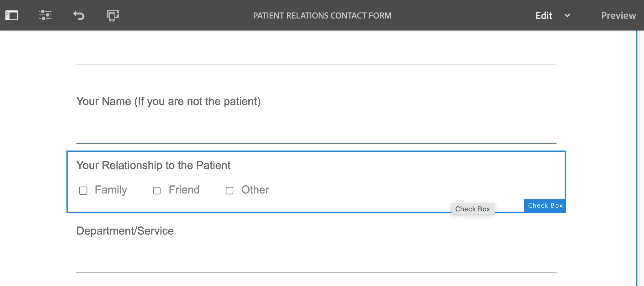Select the Edit mode button
Viewport: 644px width, 286px height.
[544, 15]
